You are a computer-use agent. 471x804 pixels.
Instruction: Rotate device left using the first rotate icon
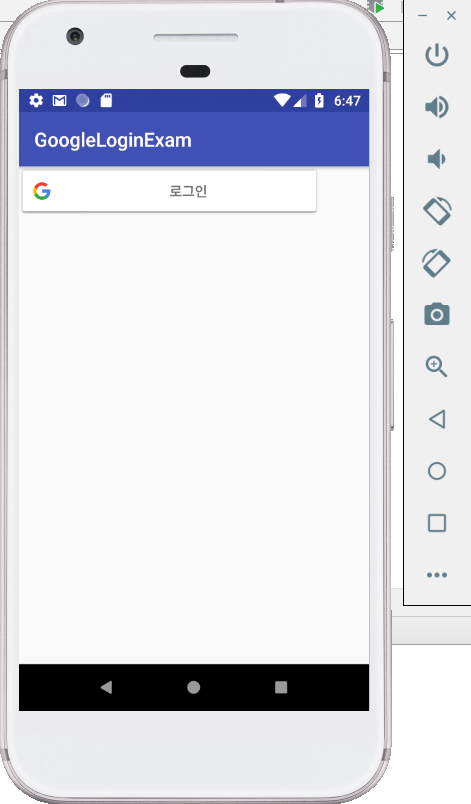coord(437,211)
